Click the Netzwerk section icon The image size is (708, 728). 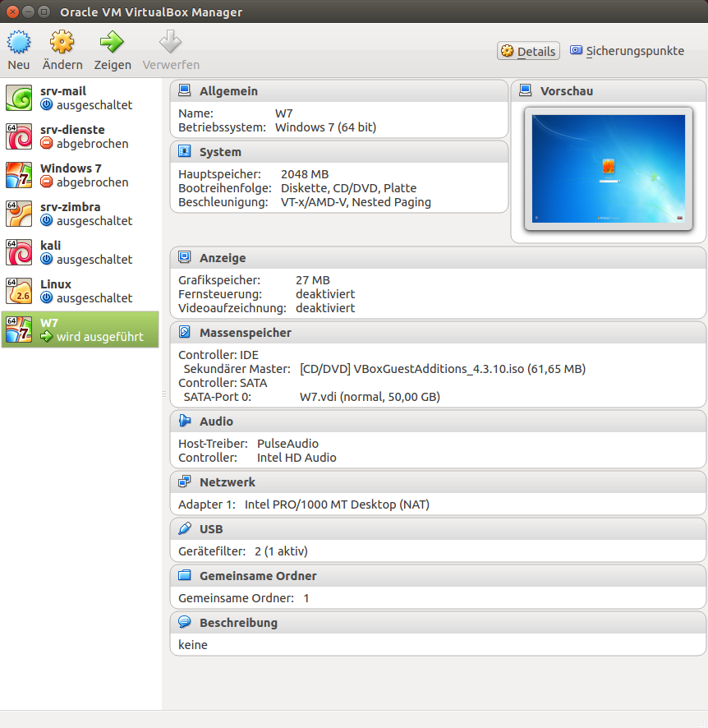pos(185,481)
